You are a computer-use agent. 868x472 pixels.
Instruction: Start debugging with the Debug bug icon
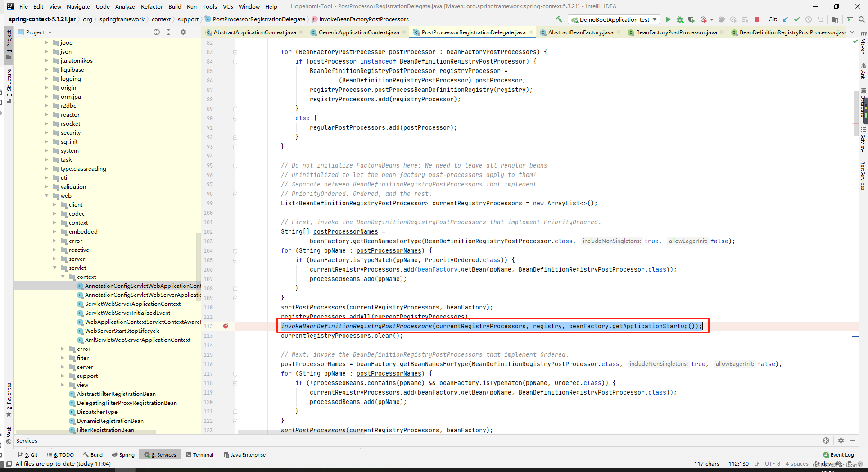(x=680, y=19)
